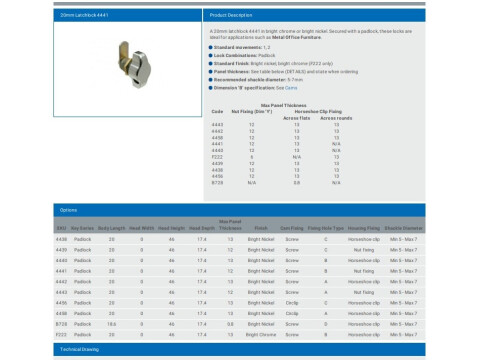Click 'Nut Fixing (Dim 'Y')' column header
Screen dimensions: 480x360
click(x=252, y=112)
